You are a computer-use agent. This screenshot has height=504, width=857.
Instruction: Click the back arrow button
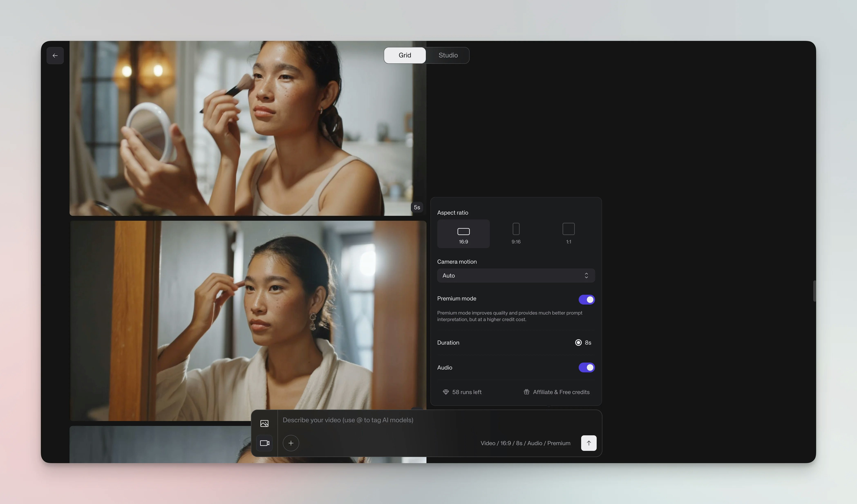55,55
